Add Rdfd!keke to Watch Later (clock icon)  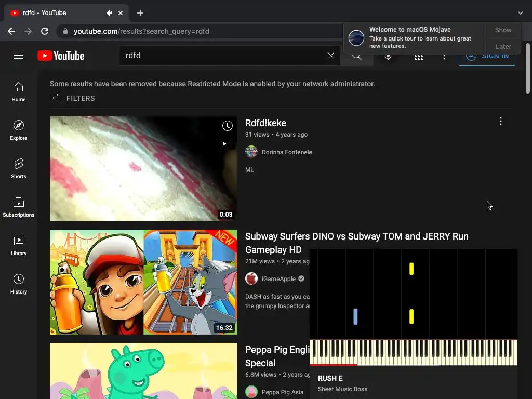(x=228, y=126)
